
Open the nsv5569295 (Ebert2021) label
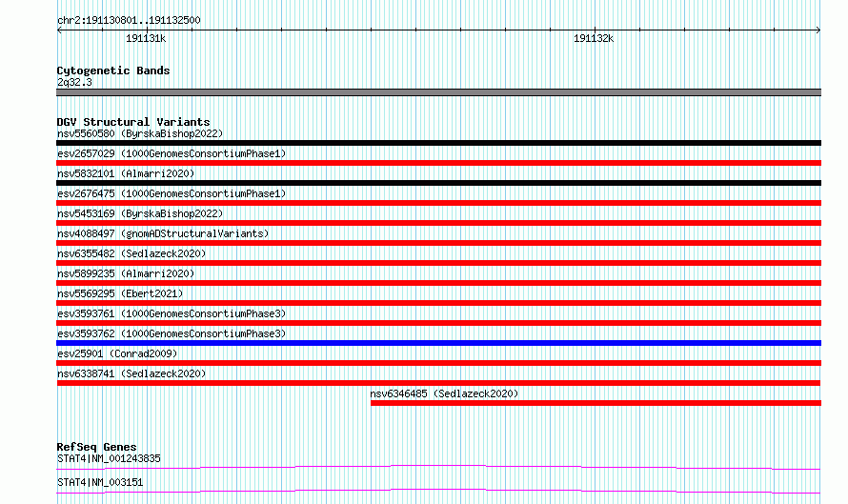pyautogui.click(x=120, y=293)
